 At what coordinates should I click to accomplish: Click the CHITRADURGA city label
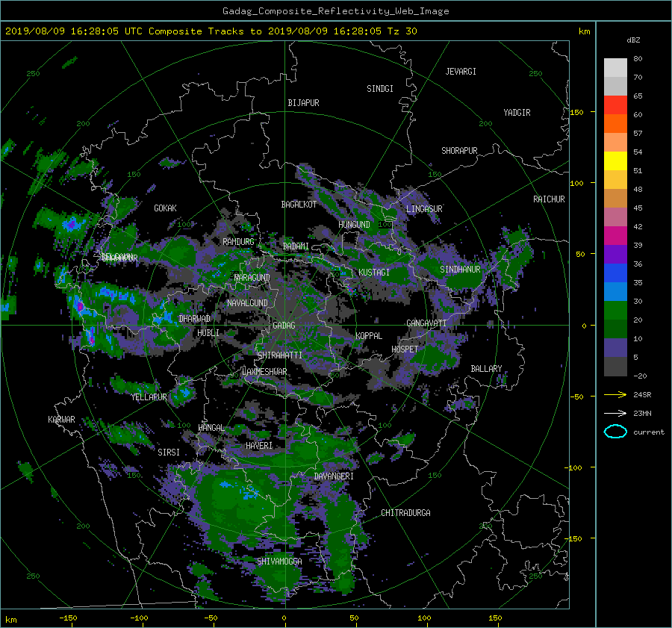tap(405, 513)
